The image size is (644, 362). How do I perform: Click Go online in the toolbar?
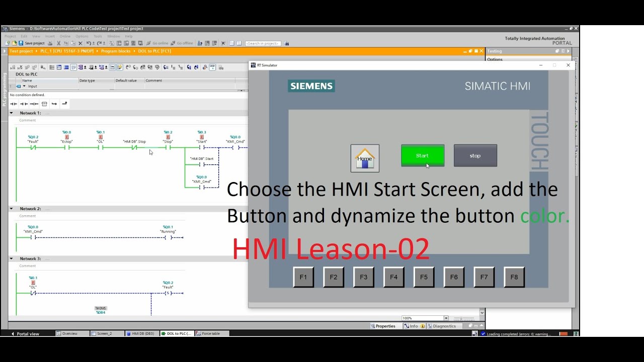(x=157, y=43)
